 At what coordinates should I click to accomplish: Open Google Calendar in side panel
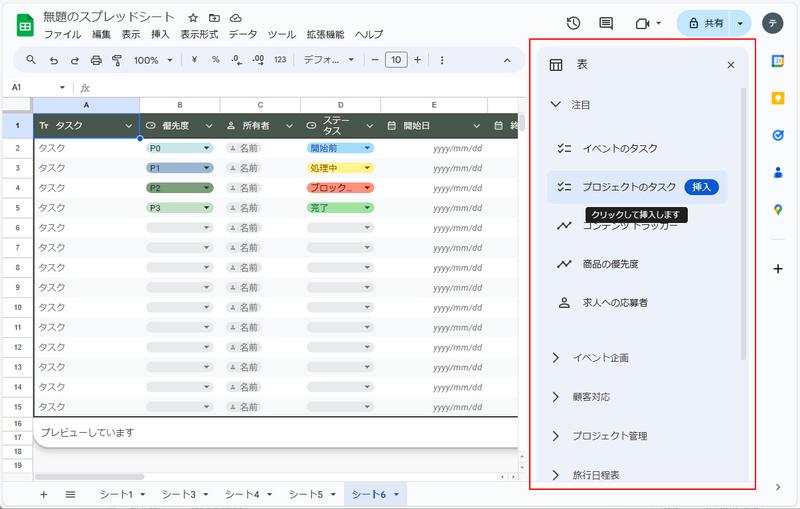pos(778,61)
